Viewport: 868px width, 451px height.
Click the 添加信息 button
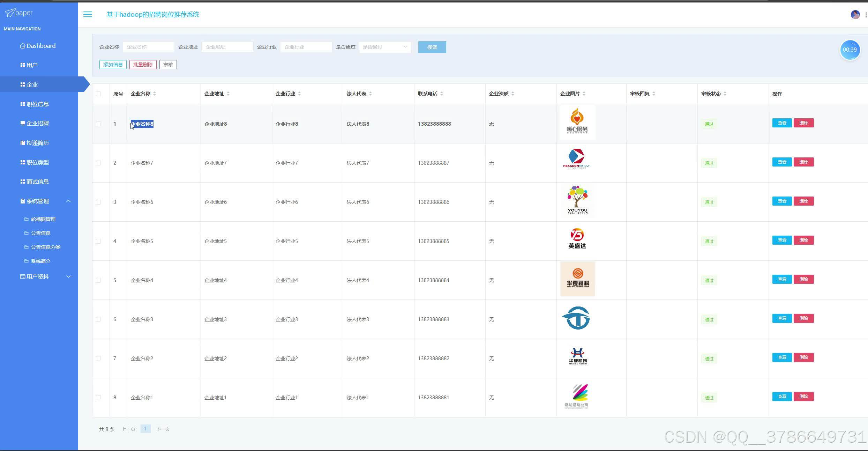[x=113, y=65]
